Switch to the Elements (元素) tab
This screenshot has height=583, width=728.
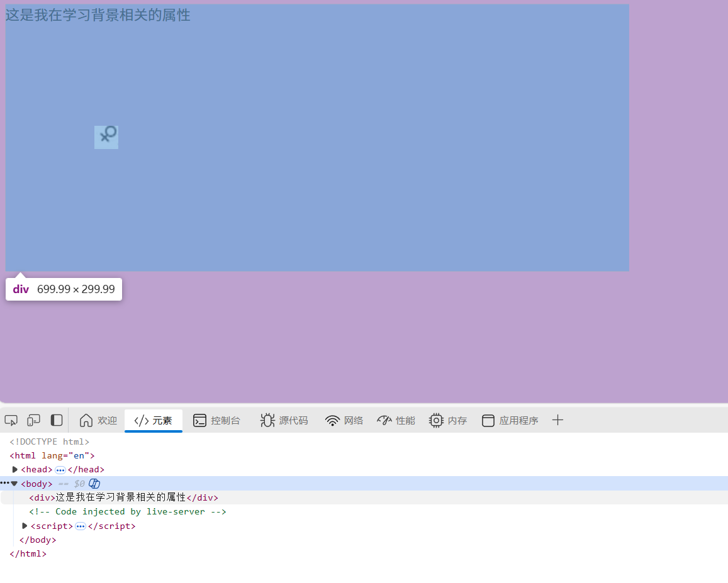coord(154,421)
